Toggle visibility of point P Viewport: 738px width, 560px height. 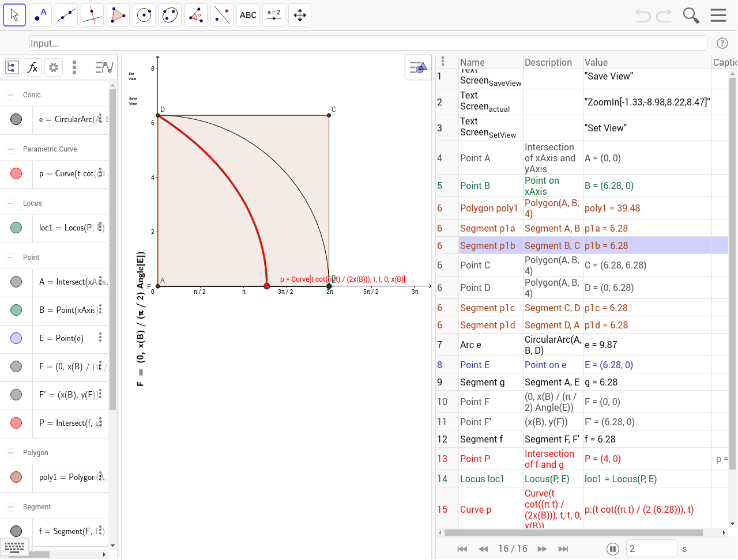tap(16, 423)
